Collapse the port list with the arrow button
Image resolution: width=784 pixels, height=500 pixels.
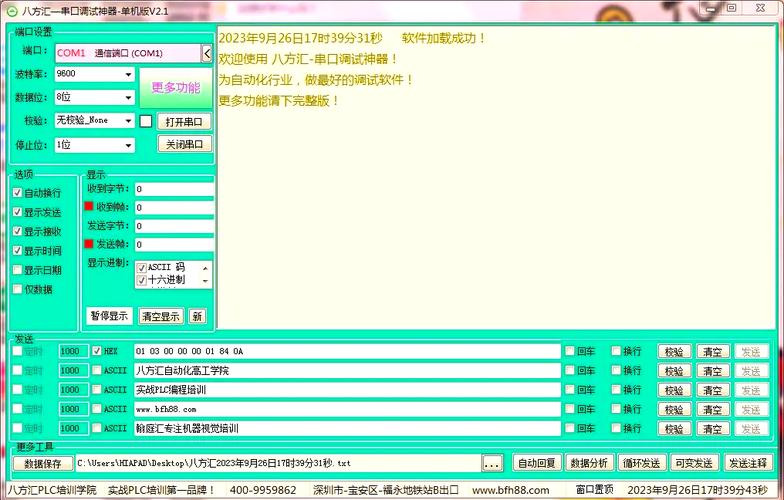[207, 53]
